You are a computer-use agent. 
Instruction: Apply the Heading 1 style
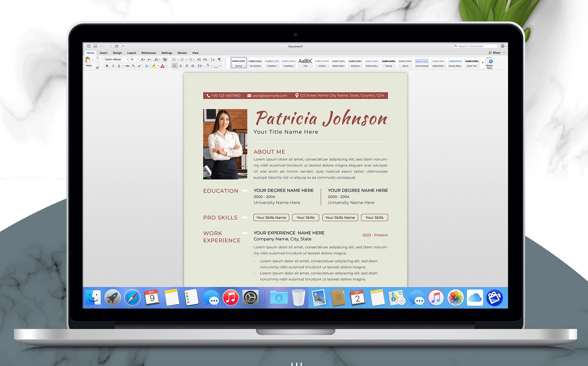[x=272, y=63]
